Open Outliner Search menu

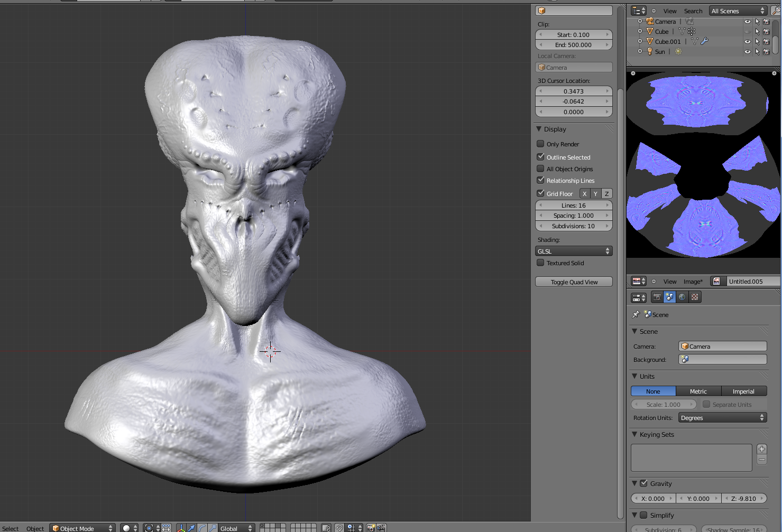[693, 11]
